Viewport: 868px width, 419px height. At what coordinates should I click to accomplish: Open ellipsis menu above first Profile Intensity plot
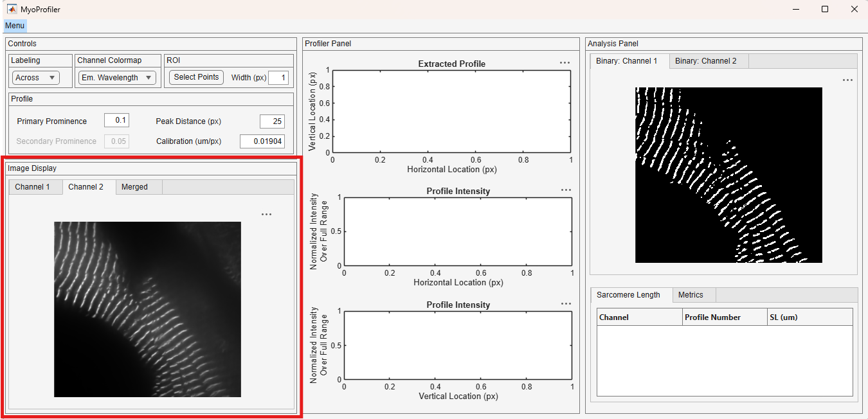pyautogui.click(x=566, y=190)
